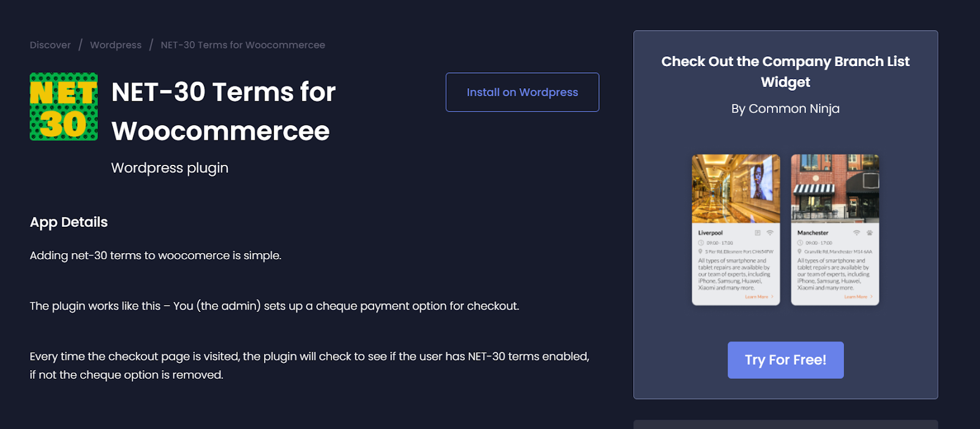The image size is (980, 429).
Task: Click the wifi icon in Manchester card
Action: pyautogui.click(x=857, y=233)
